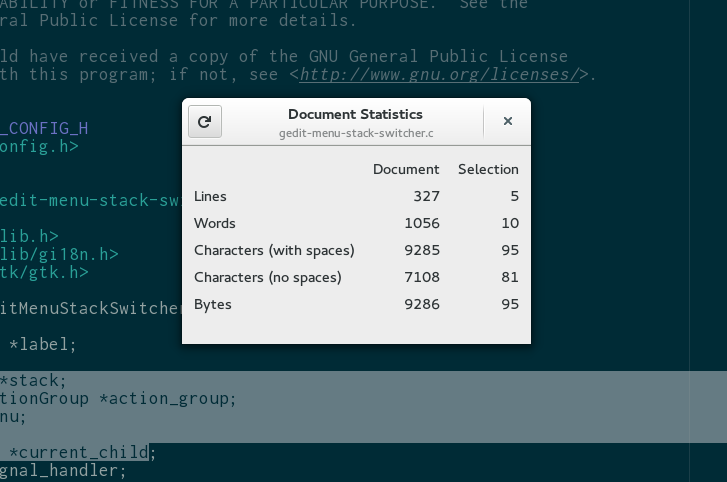This screenshot has width=727, height=482.
Task: Click the document value 7108
Action: [x=421, y=277]
